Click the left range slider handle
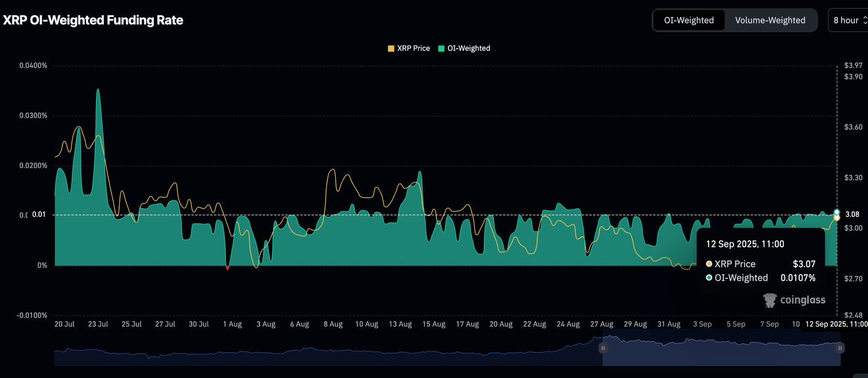This screenshot has width=868, height=378. pos(603,348)
